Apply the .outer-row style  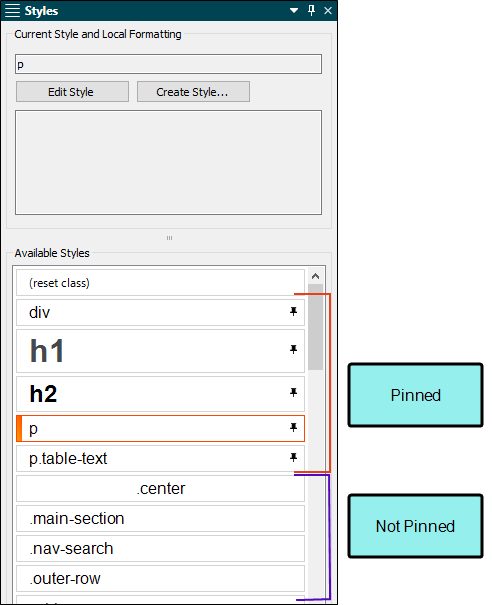(160, 579)
